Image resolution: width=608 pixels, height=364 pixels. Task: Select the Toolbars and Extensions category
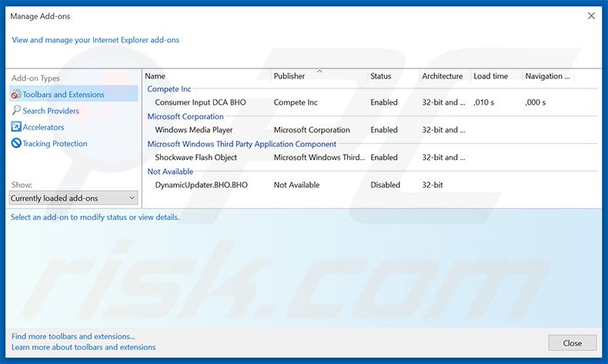74,94
